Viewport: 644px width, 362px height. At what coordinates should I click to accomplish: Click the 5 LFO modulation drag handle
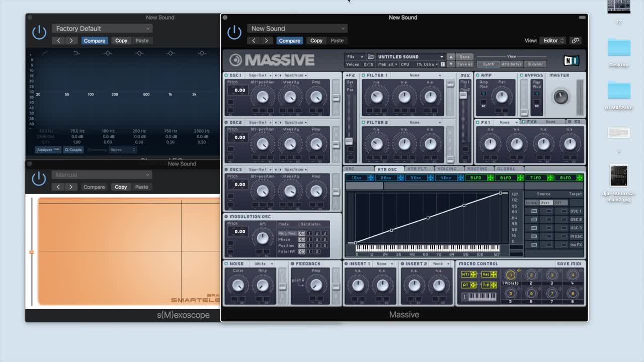pyautogui.click(x=490, y=178)
